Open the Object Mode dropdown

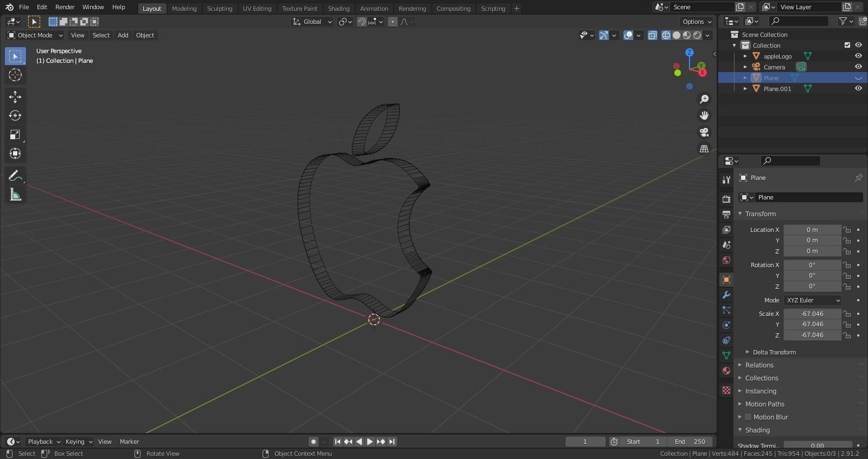coord(35,35)
